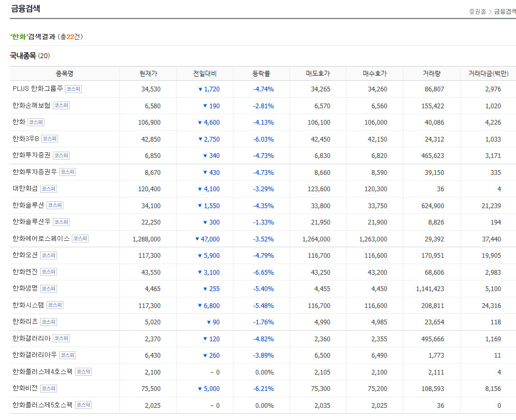Click the 34,530 current price cell
The width and height of the screenshot is (516, 420).
point(151,89)
